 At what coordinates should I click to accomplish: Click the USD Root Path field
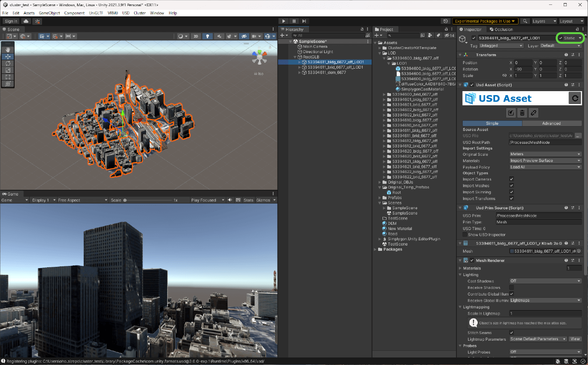click(x=545, y=142)
